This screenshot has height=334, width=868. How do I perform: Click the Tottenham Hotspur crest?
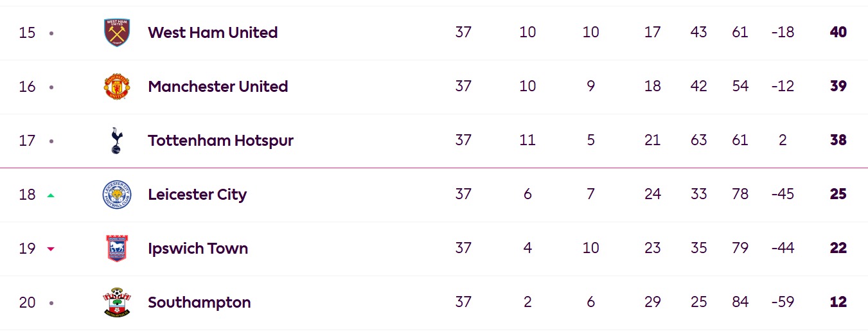coord(116,141)
